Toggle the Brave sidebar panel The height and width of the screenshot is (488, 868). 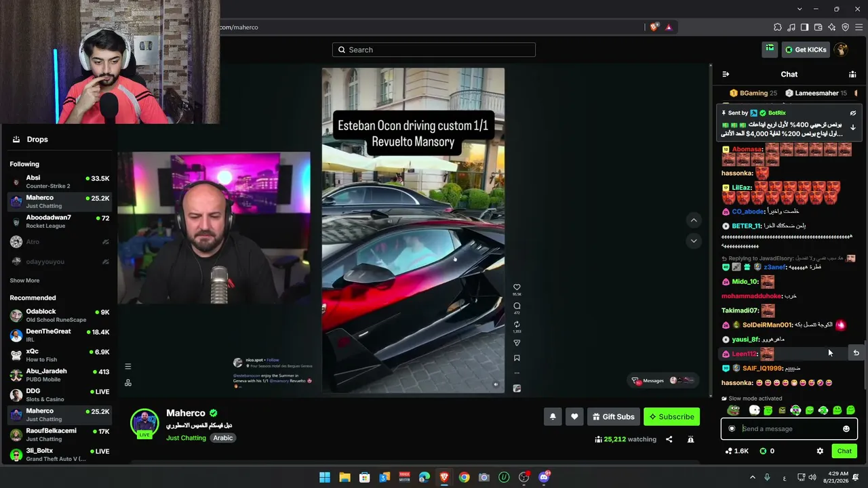804,27
